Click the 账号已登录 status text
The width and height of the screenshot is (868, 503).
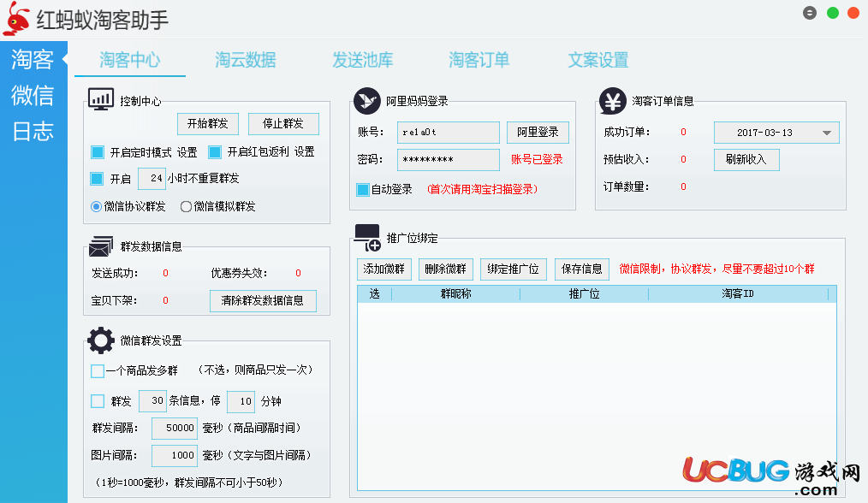point(537,160)
